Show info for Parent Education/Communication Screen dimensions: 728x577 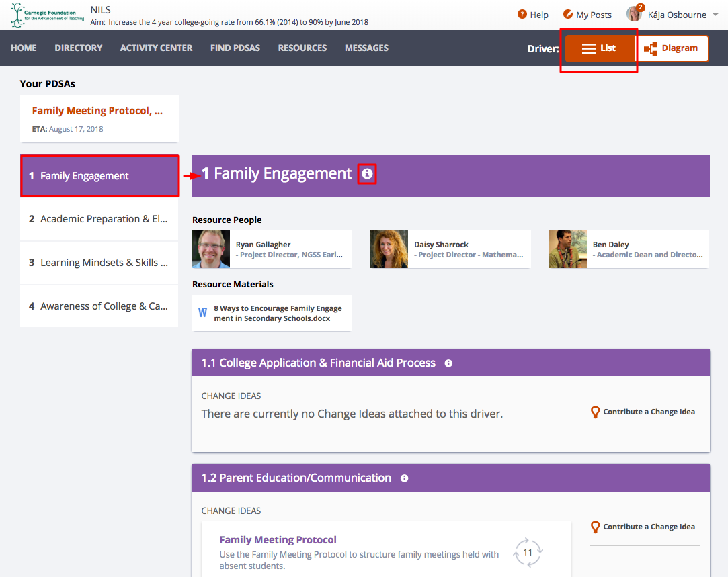pyautogui.click(x=405, y=478)
